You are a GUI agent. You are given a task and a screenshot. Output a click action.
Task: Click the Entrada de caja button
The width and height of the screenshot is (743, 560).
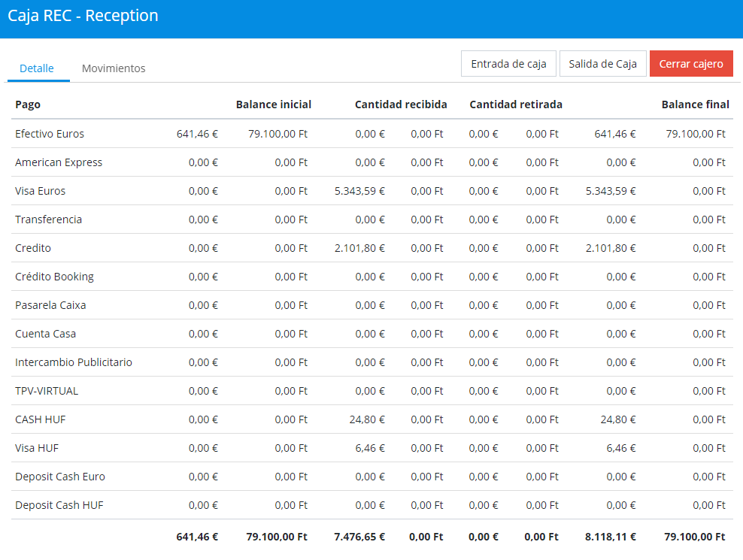508,64
